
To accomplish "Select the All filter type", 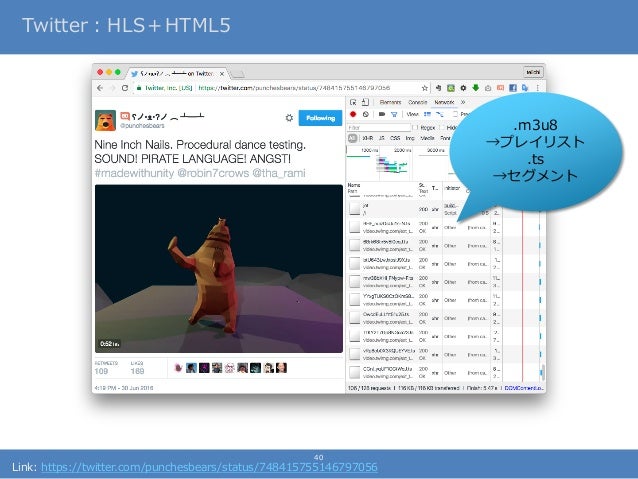I will point(352,138).
